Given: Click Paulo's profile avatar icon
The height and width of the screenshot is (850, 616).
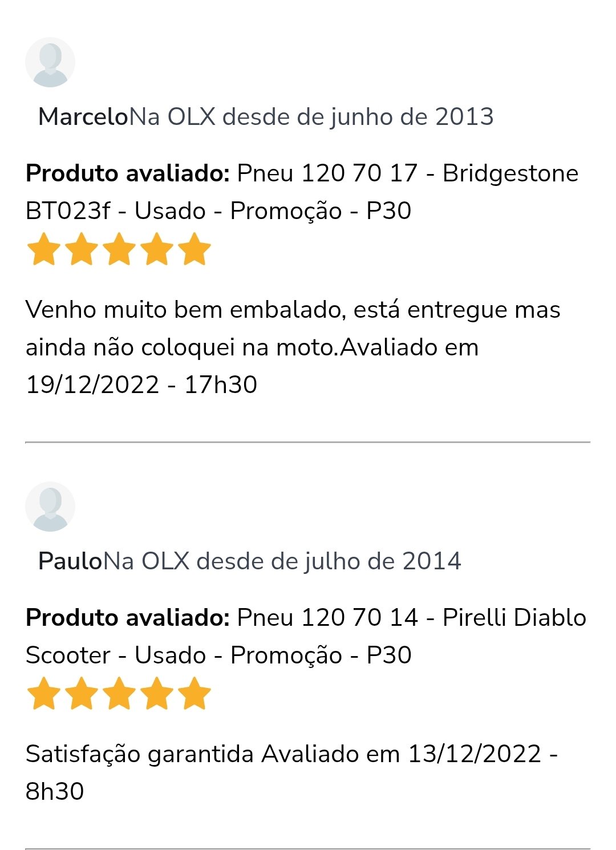Looking at the screenshot, I should pos(50,507).
